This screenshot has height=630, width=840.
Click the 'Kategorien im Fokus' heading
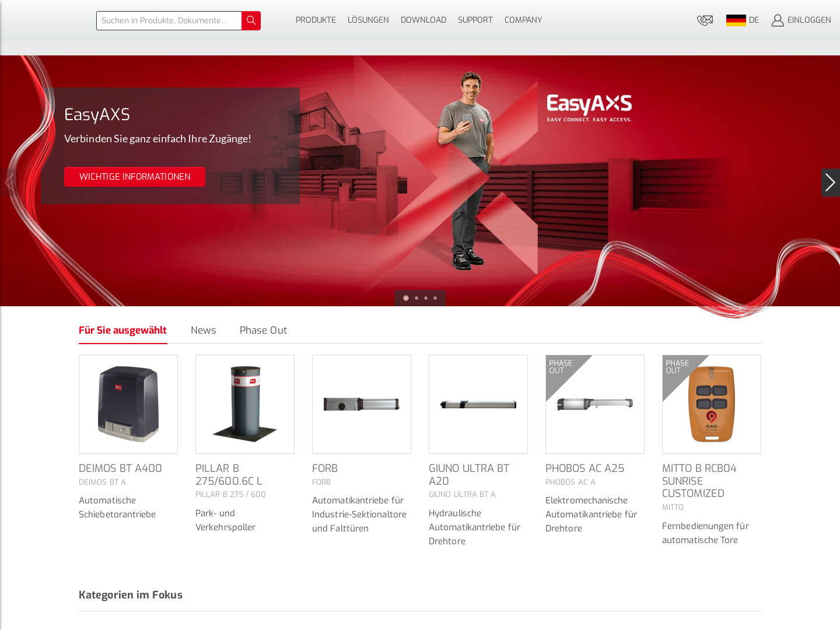point(131,595)
